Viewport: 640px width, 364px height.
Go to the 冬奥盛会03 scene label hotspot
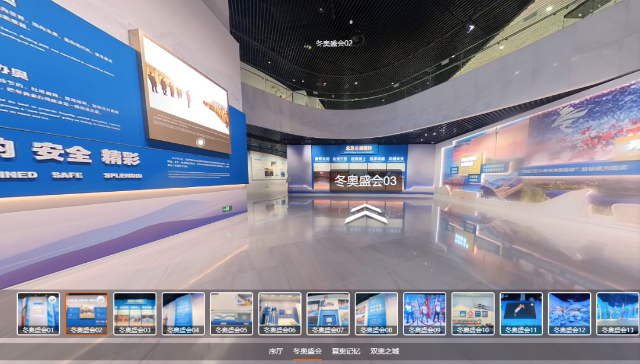coord(366,181)
